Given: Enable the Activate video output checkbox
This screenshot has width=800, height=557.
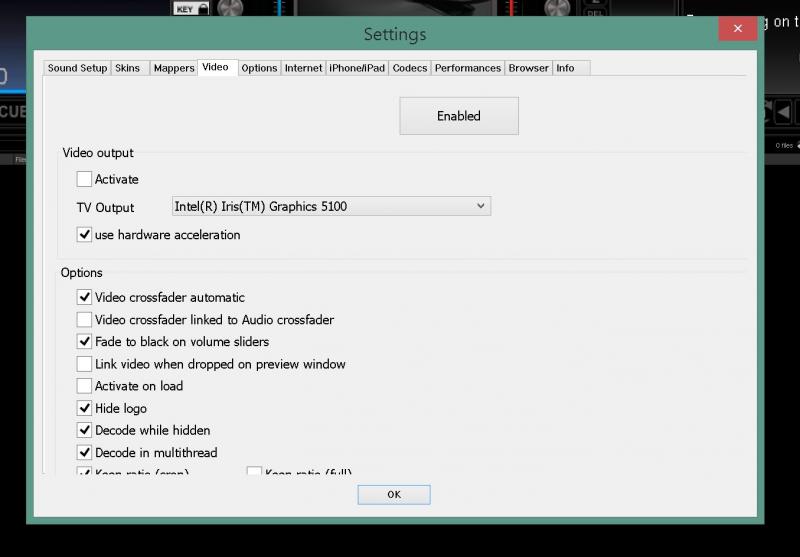Looking at the screenshot, I should coord(84,180).
